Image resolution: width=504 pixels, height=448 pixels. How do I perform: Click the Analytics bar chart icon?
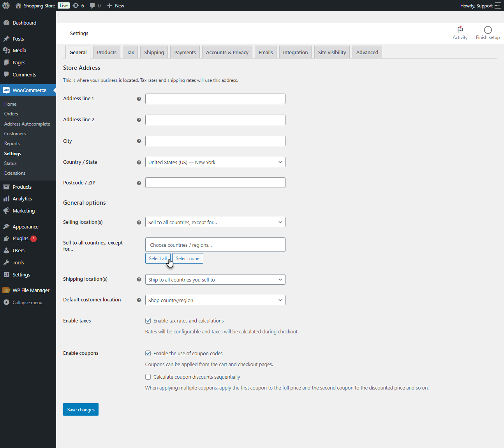(6, 199)
